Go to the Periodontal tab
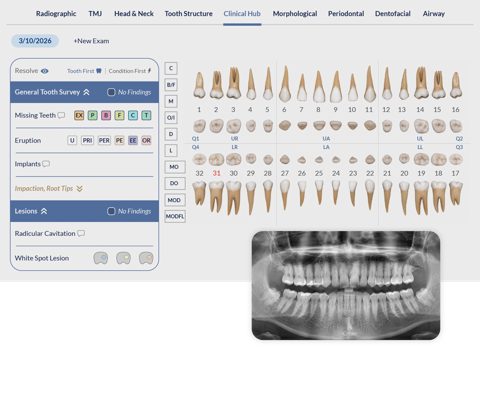The height and width of the screenshot is (397, 480). point(346,14)
